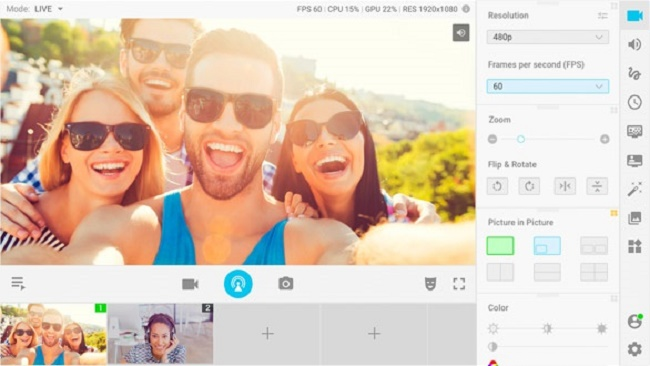Click the brightness slider under Color
This screenshot has width=650, height=366.
(x=547, y=329)
